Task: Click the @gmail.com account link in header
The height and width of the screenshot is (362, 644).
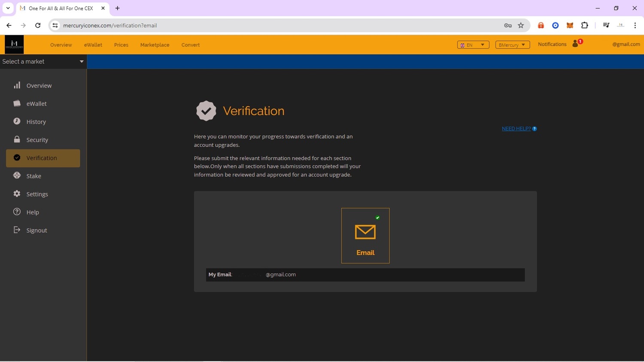Action: coord(626,44)
